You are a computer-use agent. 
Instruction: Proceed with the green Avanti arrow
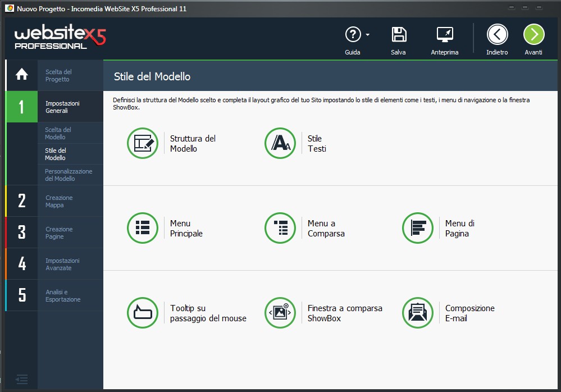(533, 35)
